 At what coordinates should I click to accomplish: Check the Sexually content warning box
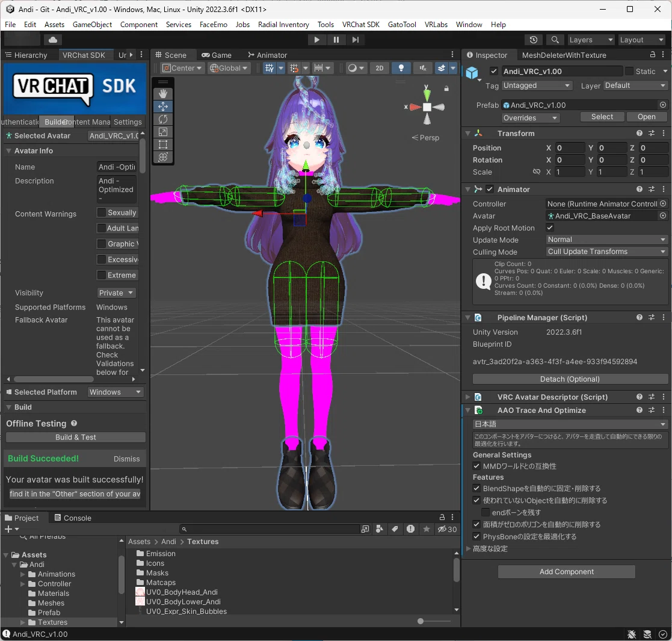[x=102, y=212]
